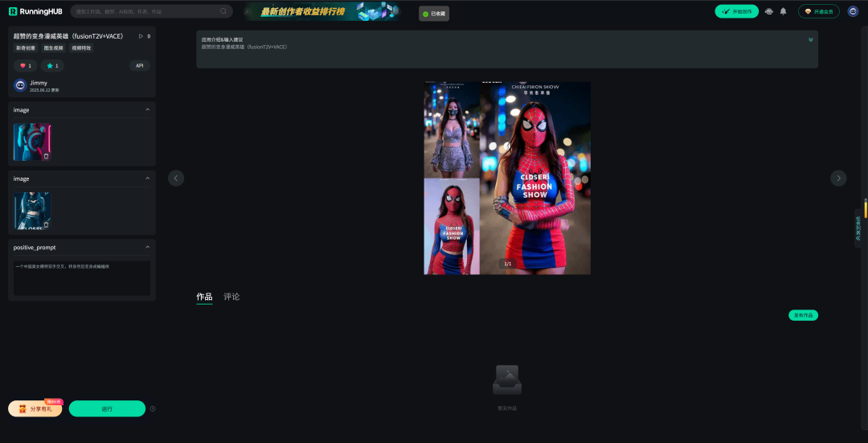The width and height of the screenshot is (868, 443).
Task: Open the Captain America shield image thumbnail
Action: (x=32, y=142)
